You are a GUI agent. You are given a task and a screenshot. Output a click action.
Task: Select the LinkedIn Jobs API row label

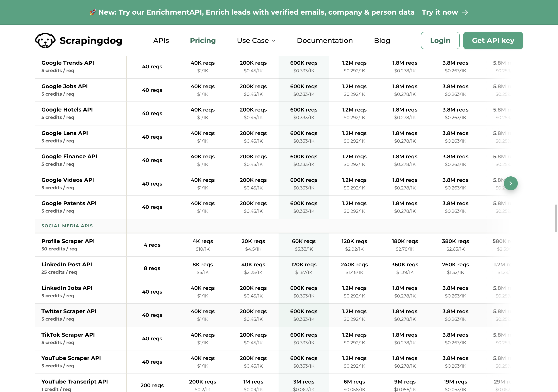click(x=67, y=288)
